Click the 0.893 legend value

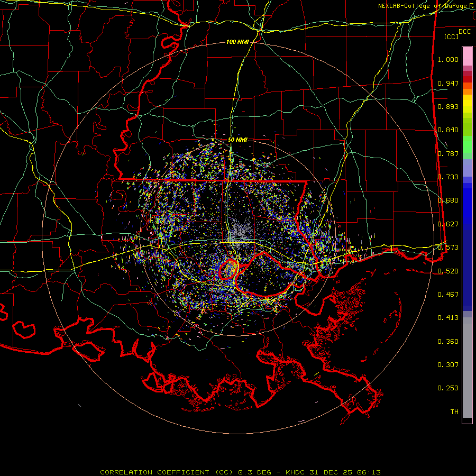(448, 106)
